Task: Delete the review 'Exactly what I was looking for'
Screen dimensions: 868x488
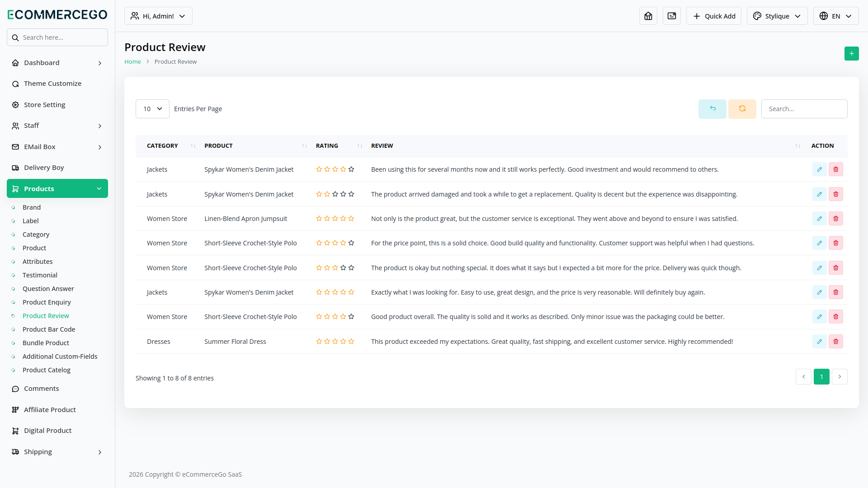Action: [836, 292]
